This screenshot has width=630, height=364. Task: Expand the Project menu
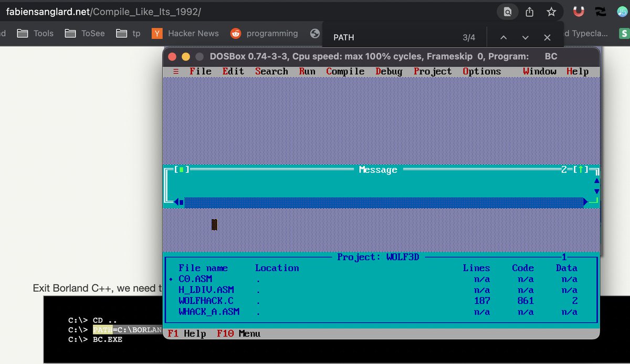point(432,72)
